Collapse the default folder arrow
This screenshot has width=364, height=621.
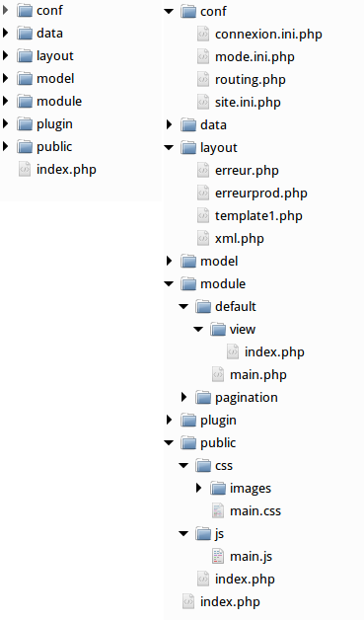point(183,306)
